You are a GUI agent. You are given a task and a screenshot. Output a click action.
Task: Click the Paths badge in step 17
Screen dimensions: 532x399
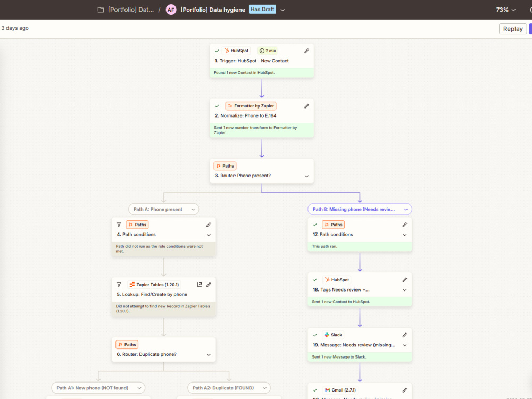pyautogui.click(x=333, y=225)
